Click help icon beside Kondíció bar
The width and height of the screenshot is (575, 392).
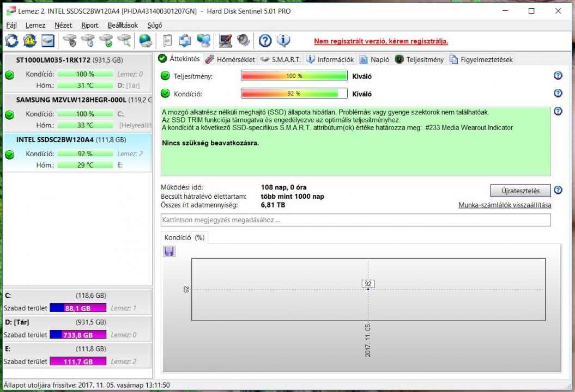point(558,93)
